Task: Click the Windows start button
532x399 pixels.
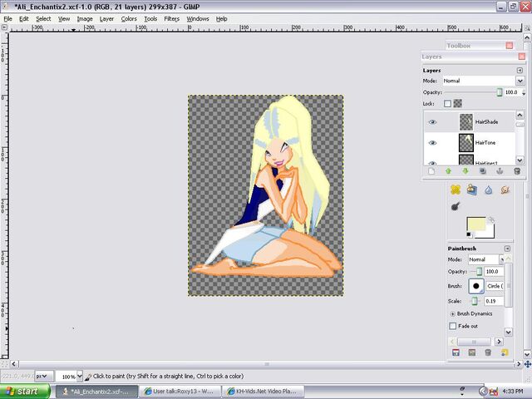Action: coord(25,392)
